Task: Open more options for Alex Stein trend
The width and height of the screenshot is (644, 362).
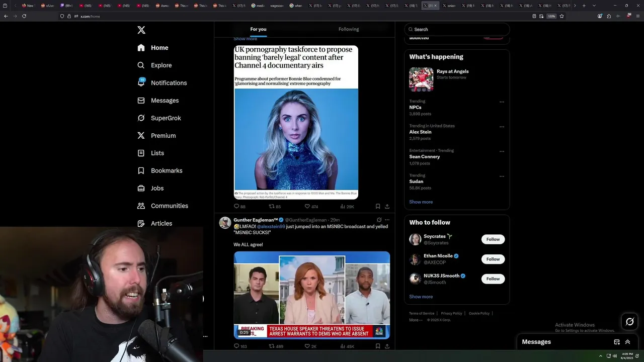Action: (502, 127)
